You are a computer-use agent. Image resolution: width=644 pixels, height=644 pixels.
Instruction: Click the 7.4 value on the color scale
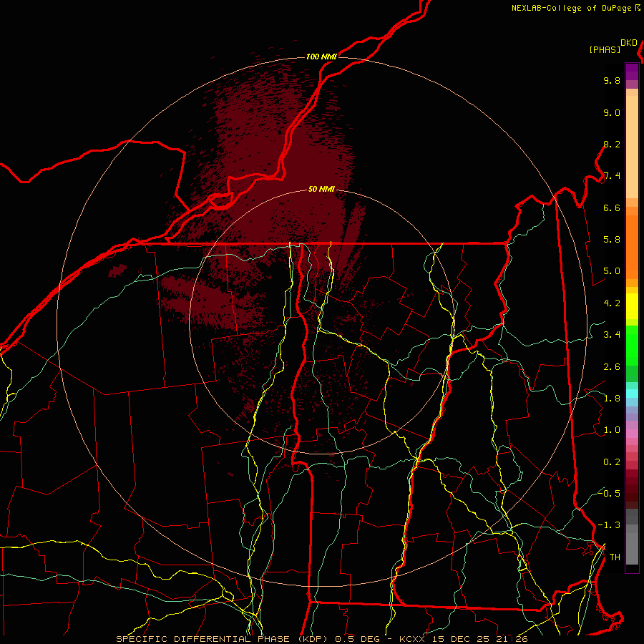click(612, 176)
